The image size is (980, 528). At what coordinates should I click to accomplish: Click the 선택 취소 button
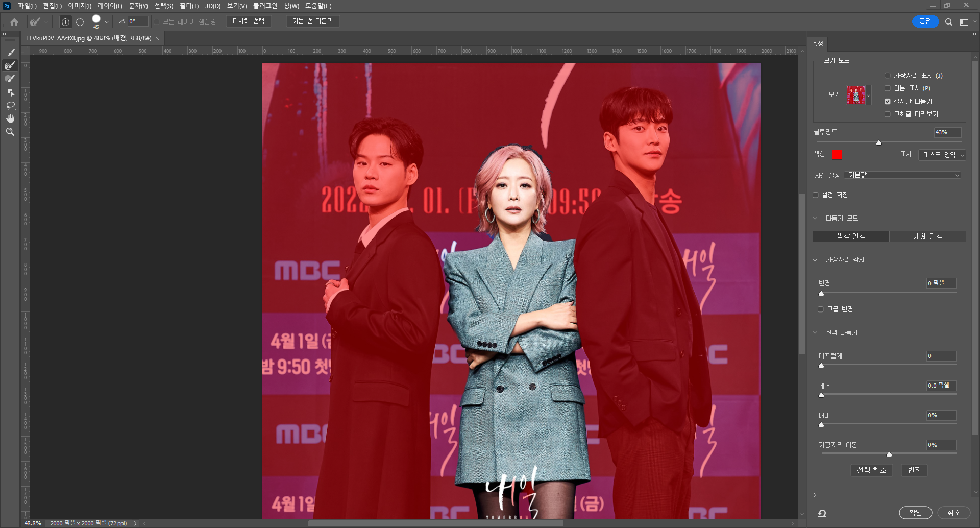(872, 470)
